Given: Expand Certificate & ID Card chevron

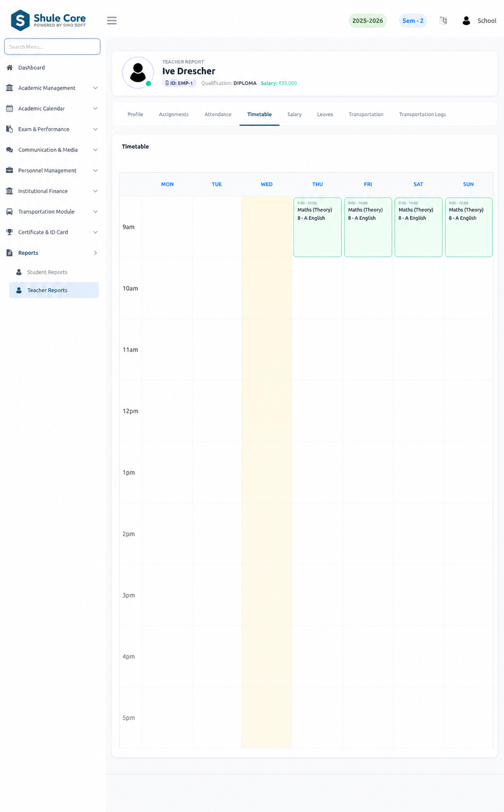Looking at the screenshot, I should 95,232.
